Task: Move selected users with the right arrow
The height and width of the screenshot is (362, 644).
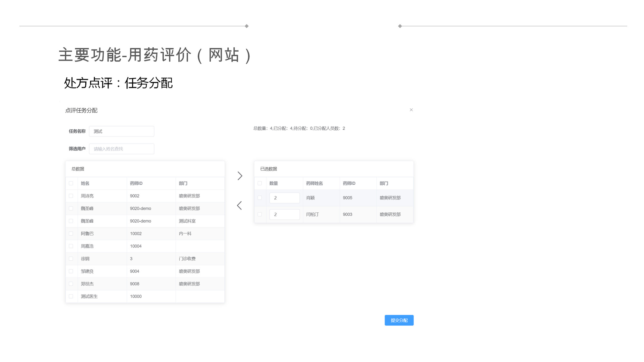Action: coord(240,176)
